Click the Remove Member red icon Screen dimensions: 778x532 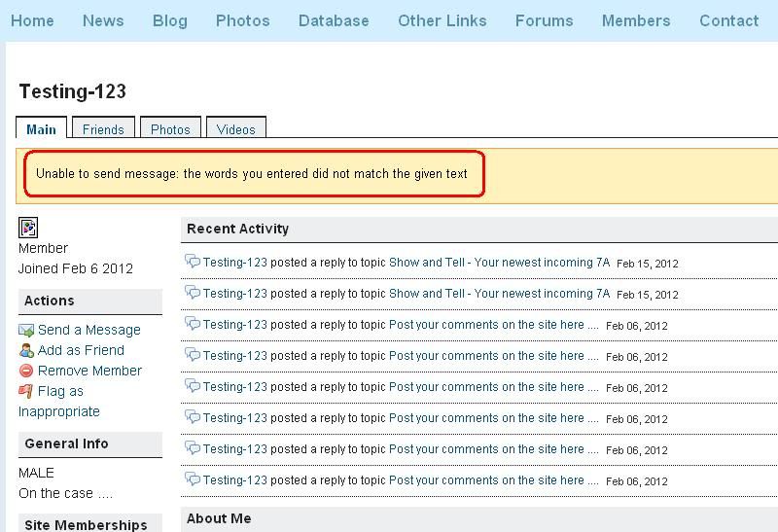coord(26,372)
